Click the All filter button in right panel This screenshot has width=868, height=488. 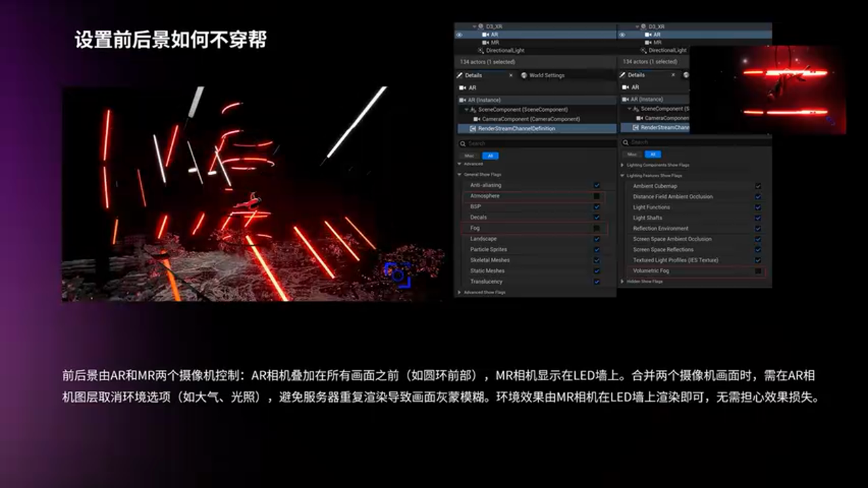(651, 155)
